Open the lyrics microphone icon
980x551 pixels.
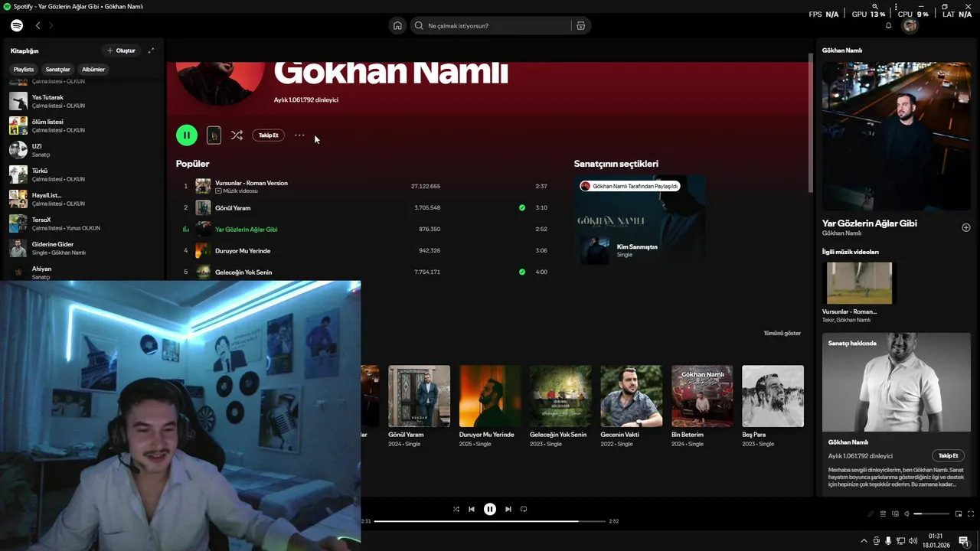871,514
